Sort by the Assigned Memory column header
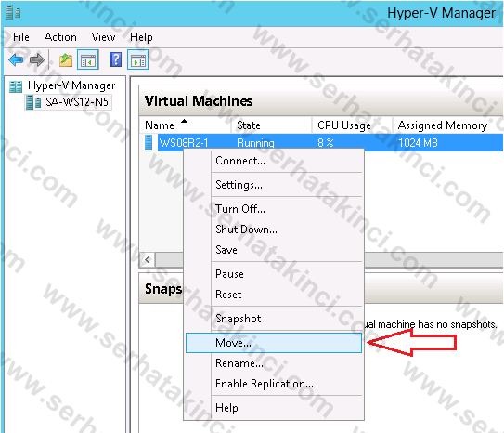The image size is (504, 433). pyautogui.click(x=447, y=125)
